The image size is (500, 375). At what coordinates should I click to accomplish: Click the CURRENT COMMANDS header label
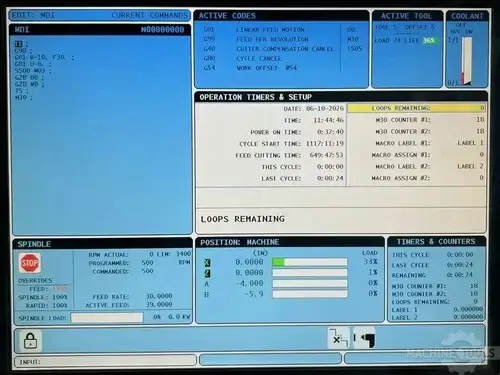point(150,15)
